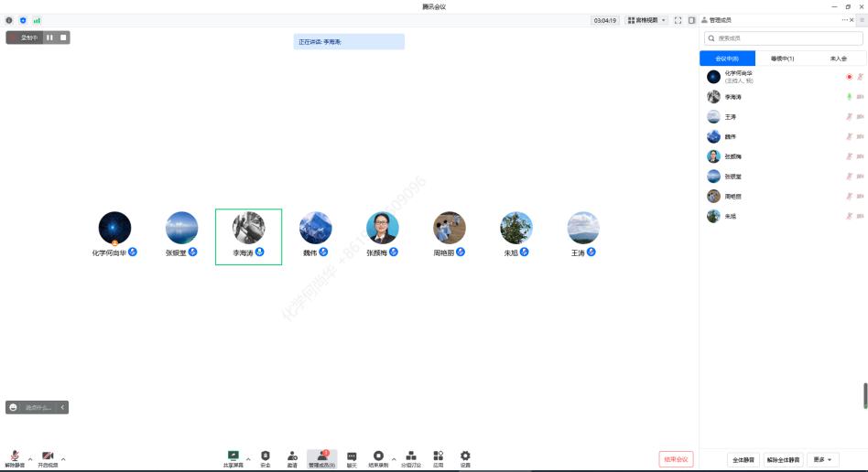
Task: Switch to the Waiting (等候中) tab
Action: [x=782, y=59]
